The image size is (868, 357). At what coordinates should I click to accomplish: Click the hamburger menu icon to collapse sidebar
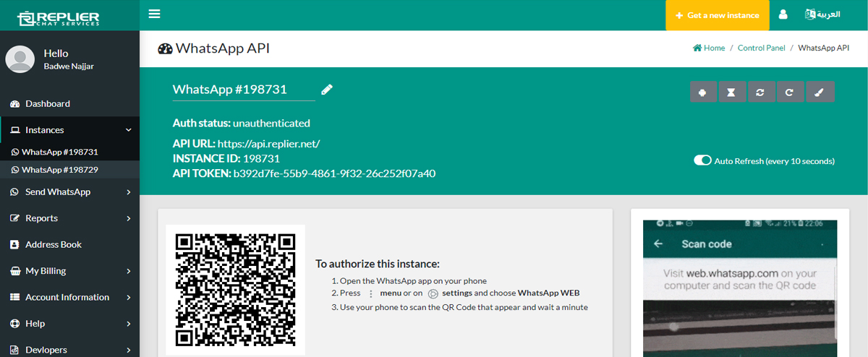154,14
